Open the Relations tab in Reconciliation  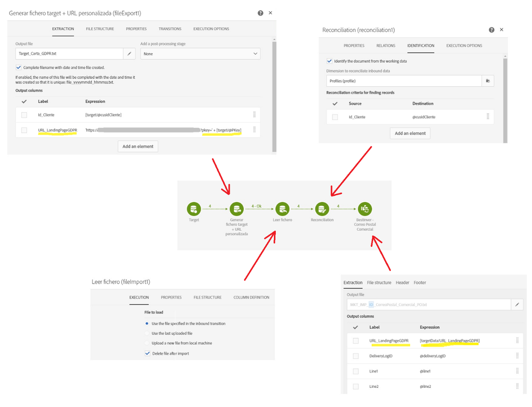tap(386, 46)
